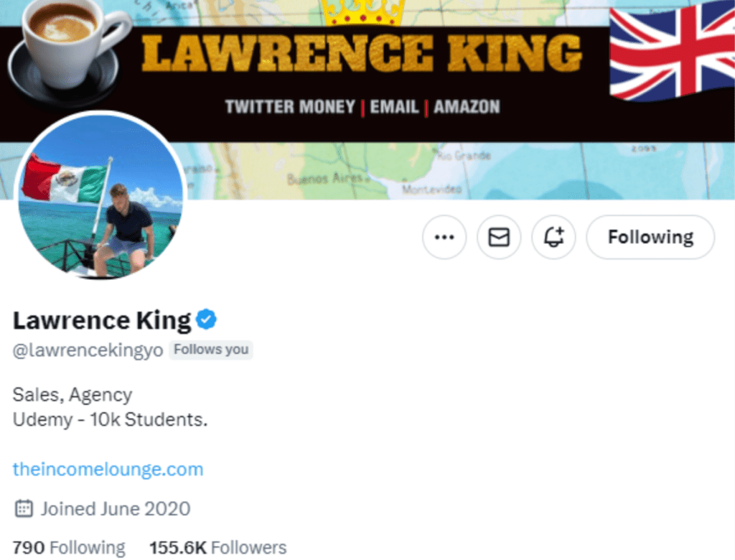735x560 pixels.
Task: Click AMAZON in the banner
Action: (x=467, y=107)
